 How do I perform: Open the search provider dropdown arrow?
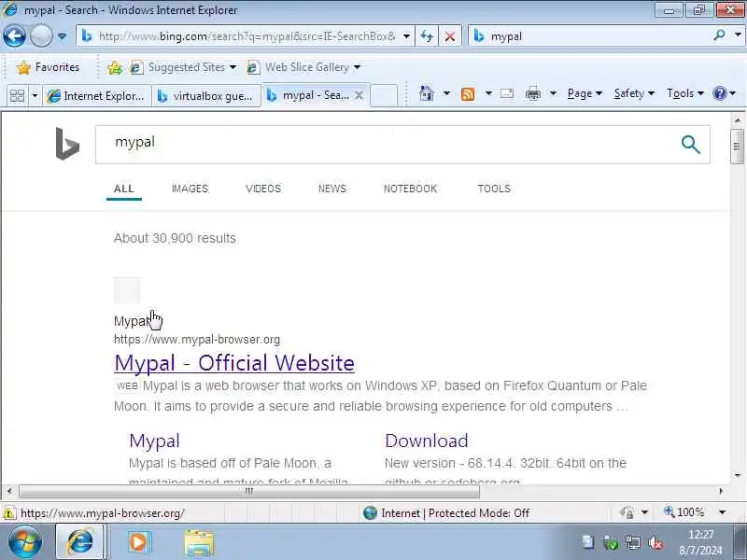(x=738, y=35)
